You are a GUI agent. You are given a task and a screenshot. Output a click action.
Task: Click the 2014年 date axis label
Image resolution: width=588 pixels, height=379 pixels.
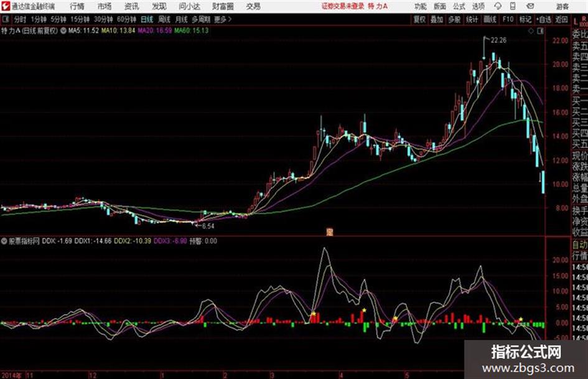(x=12, y=375)
